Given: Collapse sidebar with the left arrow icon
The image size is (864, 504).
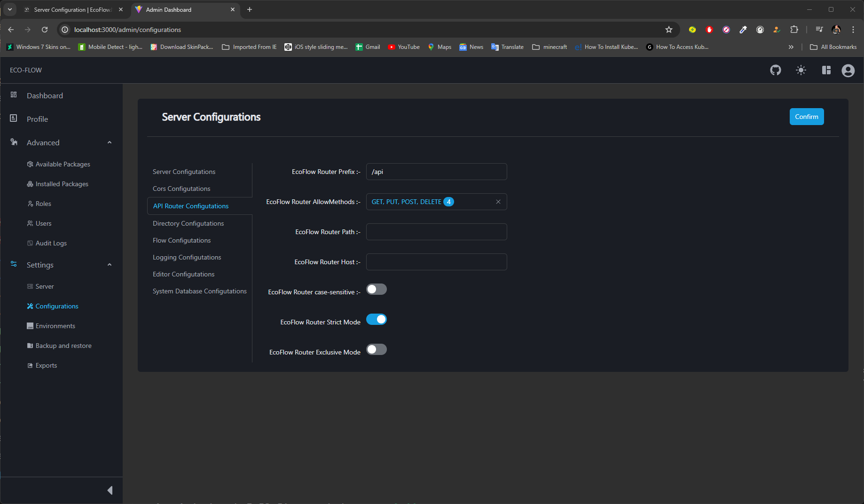Looking at the screenshot, I should click(x=110, y=490).
